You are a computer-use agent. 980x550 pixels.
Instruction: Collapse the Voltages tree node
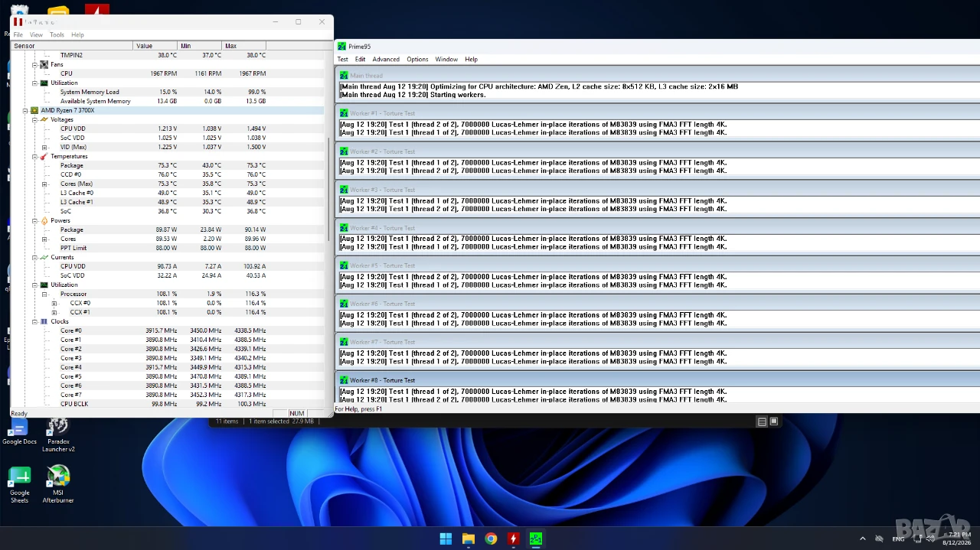[34, 119]
